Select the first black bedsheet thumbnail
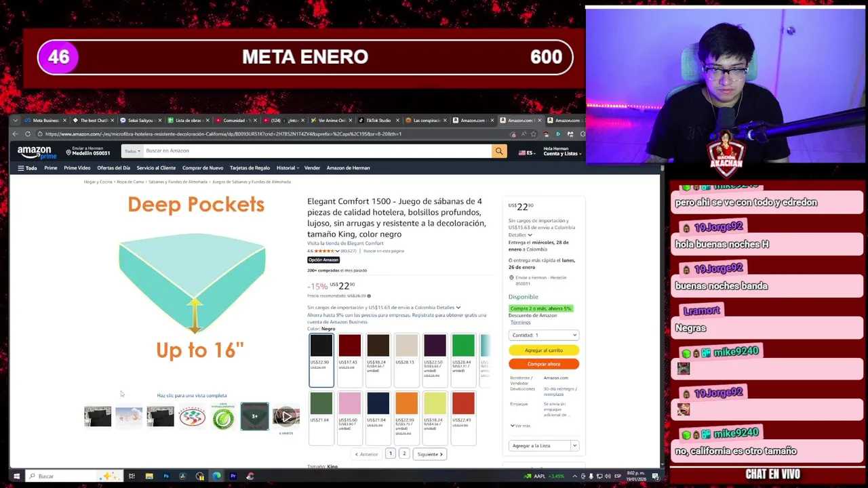 [98, 416]
